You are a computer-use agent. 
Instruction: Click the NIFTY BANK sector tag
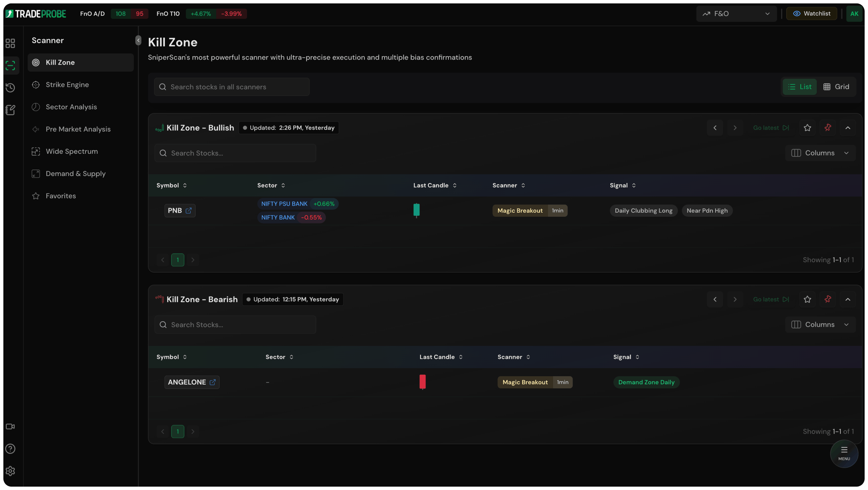point(291,217)
